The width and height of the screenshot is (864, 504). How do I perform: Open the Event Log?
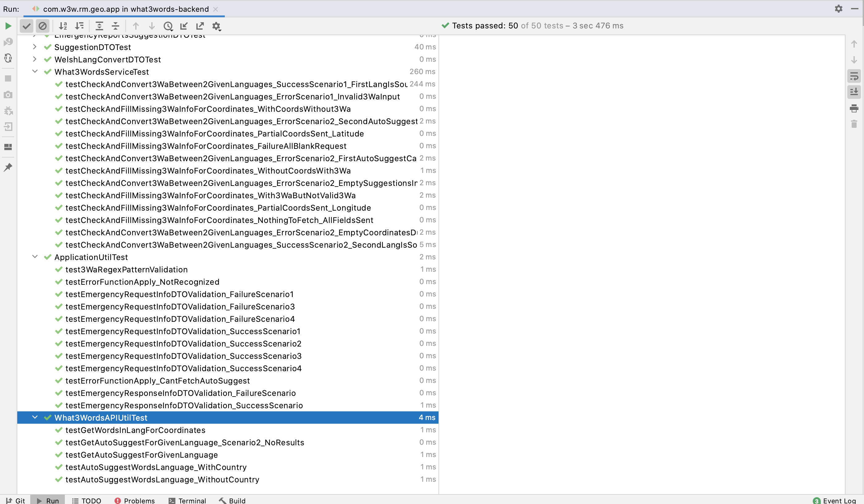coord(835,500)
